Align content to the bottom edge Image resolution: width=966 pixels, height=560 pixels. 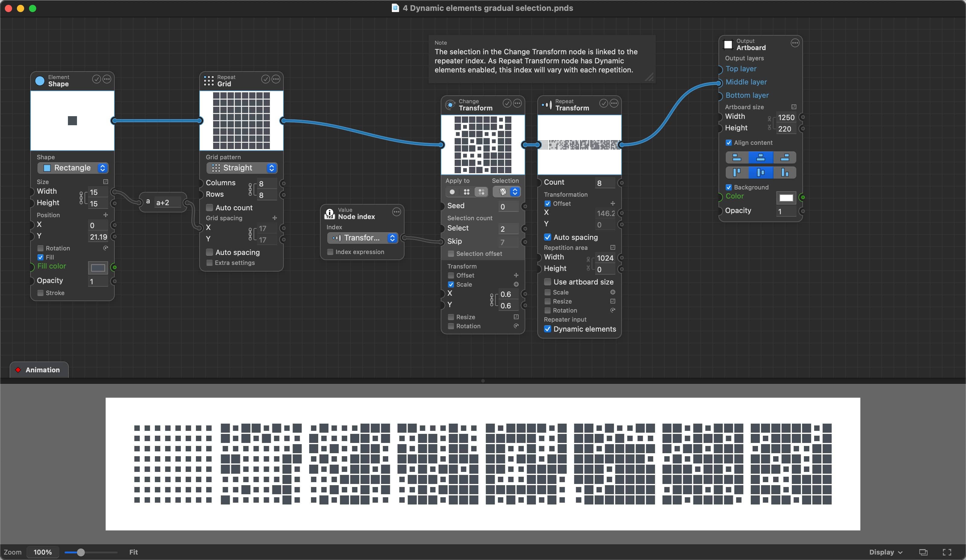pos(785,172)
